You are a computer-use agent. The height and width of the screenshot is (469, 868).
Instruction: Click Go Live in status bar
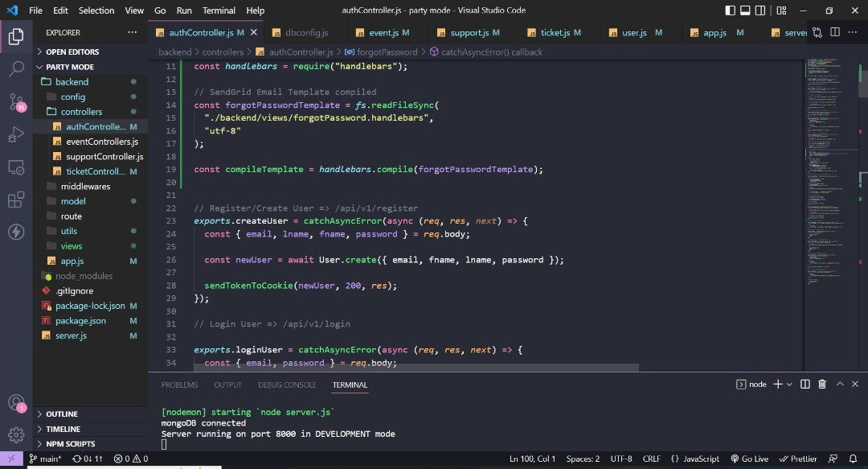coord(749,459)
